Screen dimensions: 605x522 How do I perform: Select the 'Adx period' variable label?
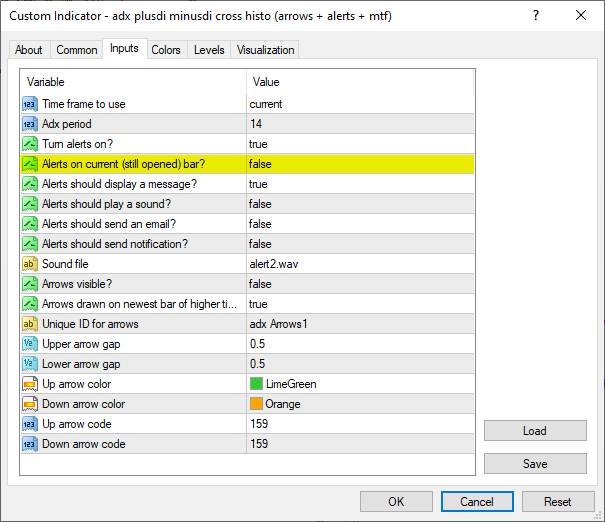pyautogui.click(x=67, y=124)
